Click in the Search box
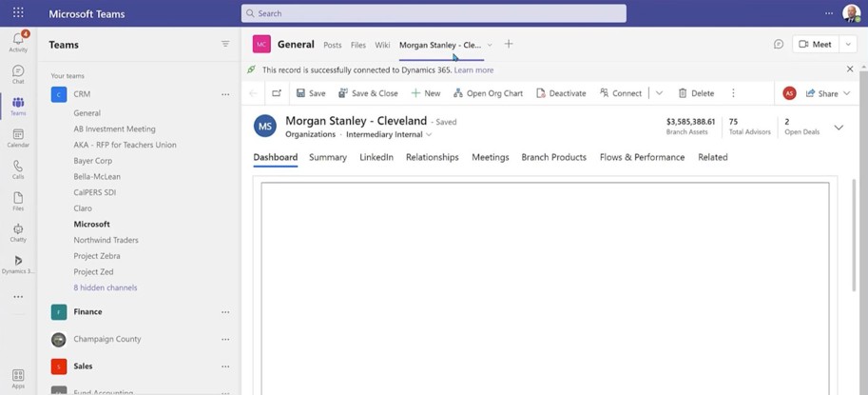868x395 pixels. tap(434, 13)
